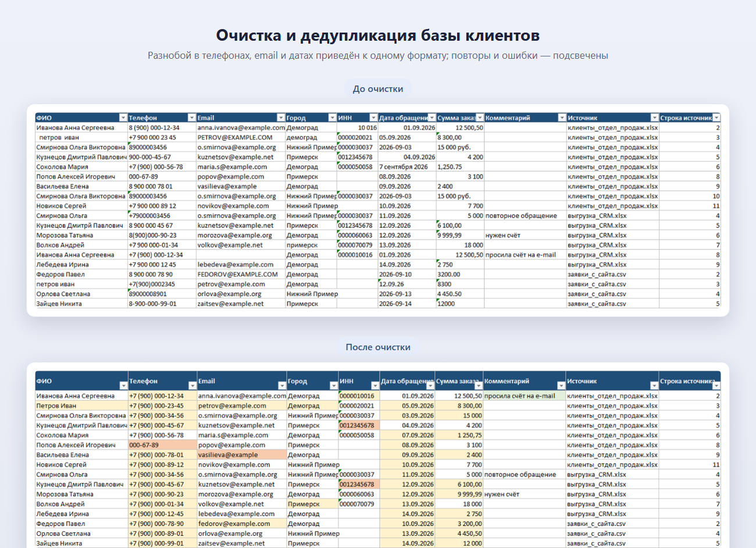The height and width of the screenshot is (548, 756).
Task: Open Комментарий filter arrow in the До очистки table
Action: tap(562, 118)
